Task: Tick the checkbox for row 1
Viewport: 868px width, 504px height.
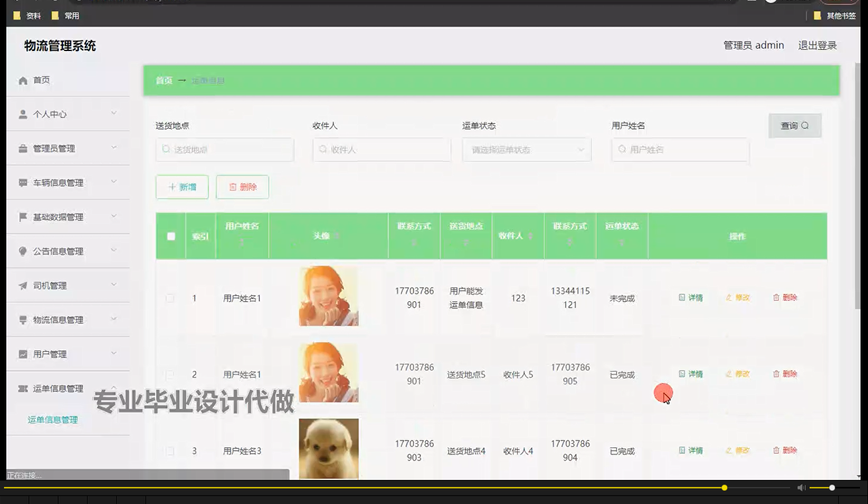Action: coord(170,297)
